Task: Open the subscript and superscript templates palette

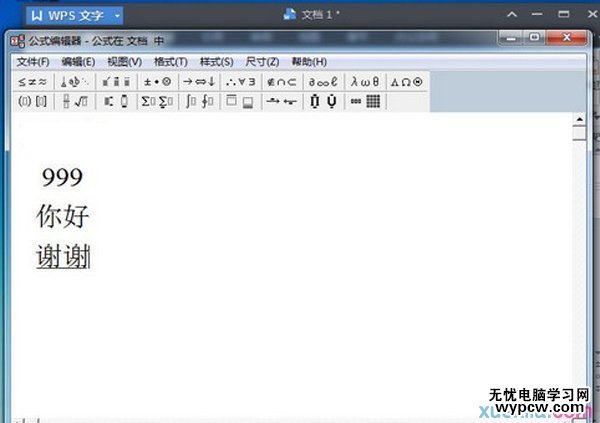Action: coord(116,101)
